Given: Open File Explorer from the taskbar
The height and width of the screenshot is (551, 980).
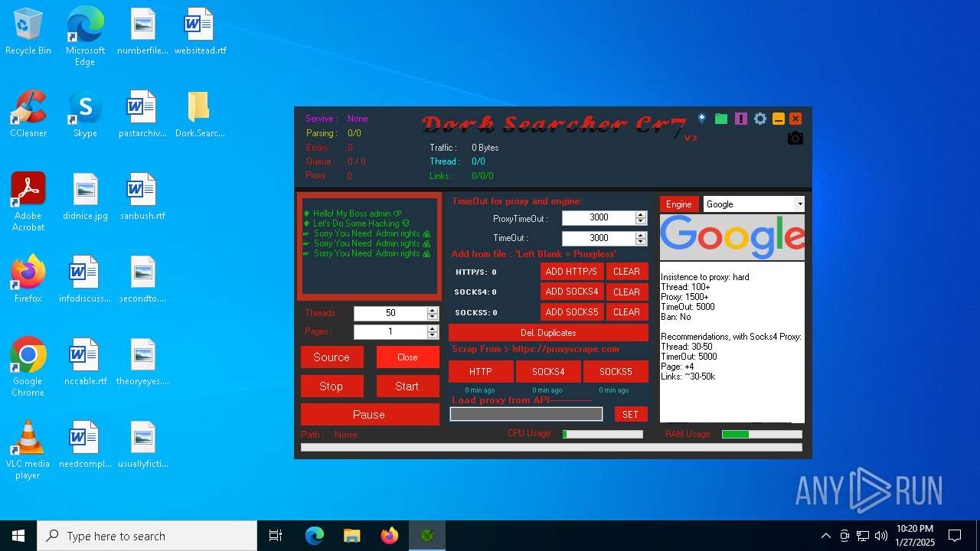Looking at the screenshot, I should 352,536.
